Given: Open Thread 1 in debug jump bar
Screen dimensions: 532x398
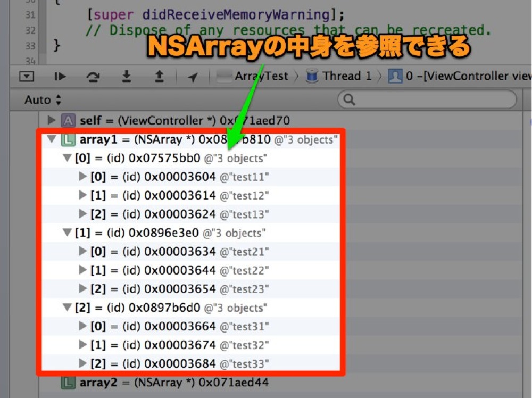Looking at the screenshot, I should (x=347, y=76).
